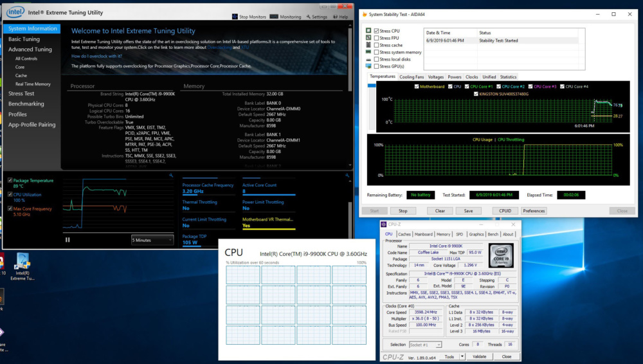This screenshot has height=364, width=643.
Task: Click Intel Extreme Tuning desktop shortcut
Action: click(22, 267)
